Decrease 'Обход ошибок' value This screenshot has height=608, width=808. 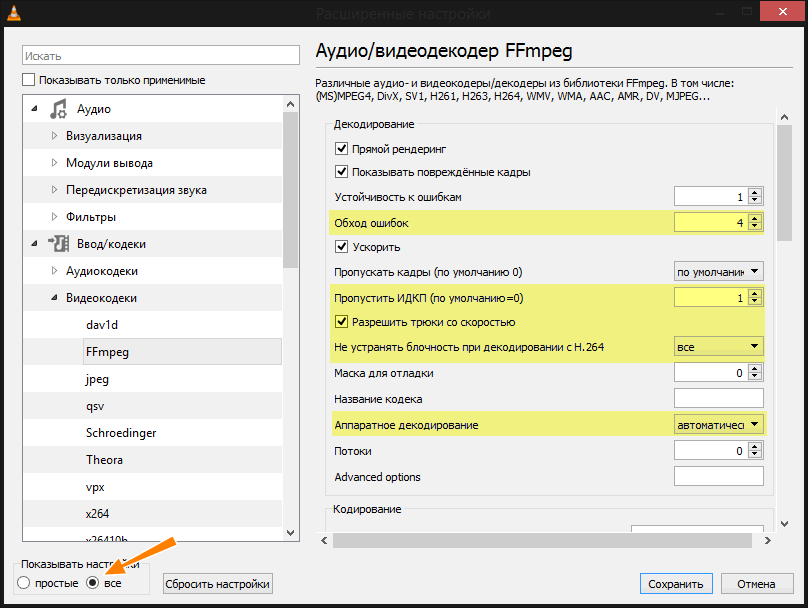coord(755,226)
